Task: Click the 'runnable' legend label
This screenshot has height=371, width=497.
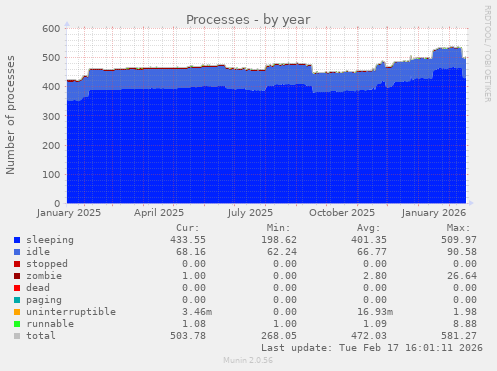Action: (x=50, y=324)
